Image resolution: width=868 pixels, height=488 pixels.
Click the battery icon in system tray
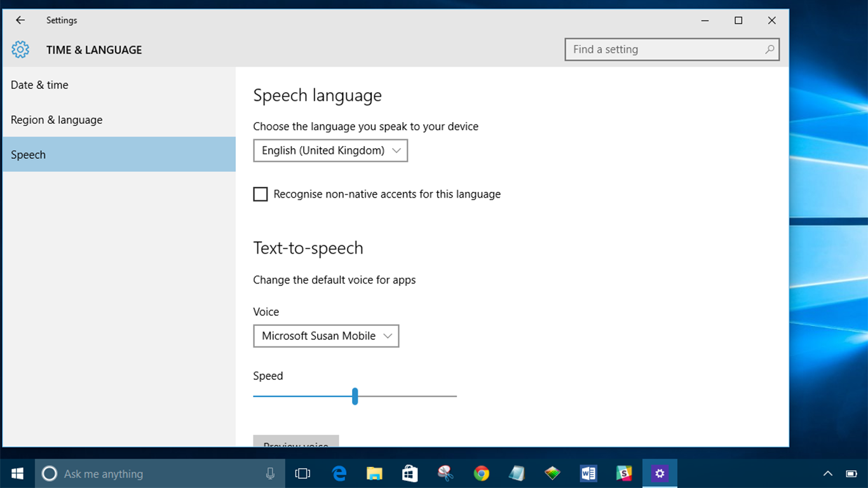click(851, 473)
